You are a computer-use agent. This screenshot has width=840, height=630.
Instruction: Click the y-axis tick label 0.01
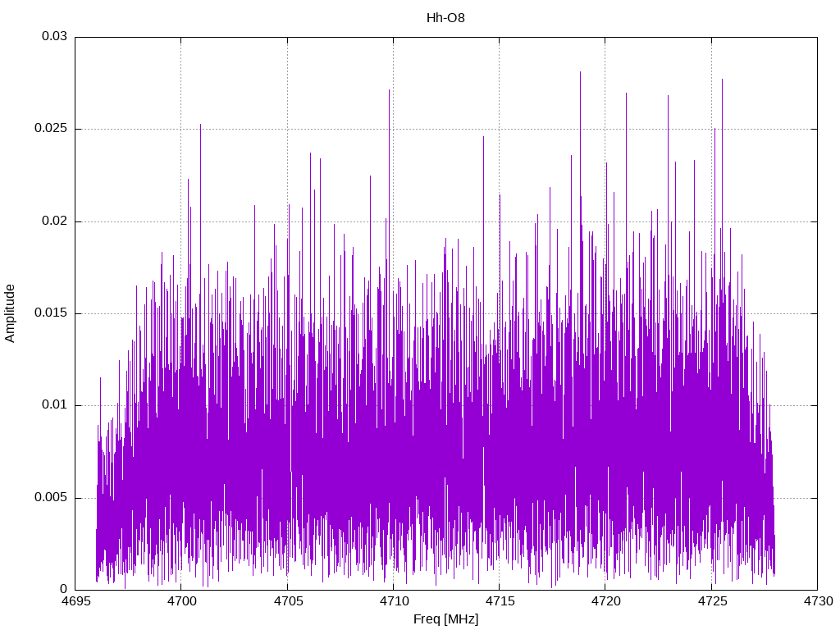(54, 405)
